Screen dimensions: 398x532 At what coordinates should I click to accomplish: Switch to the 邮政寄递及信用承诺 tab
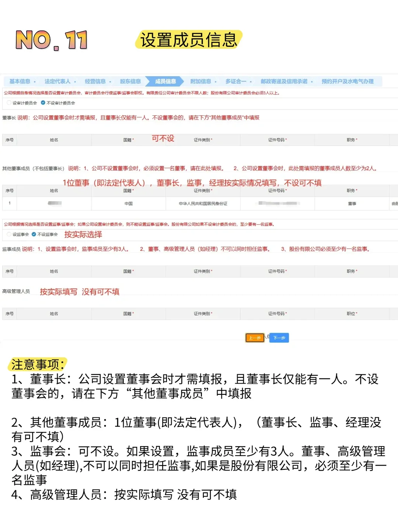(x=284, y=81)
